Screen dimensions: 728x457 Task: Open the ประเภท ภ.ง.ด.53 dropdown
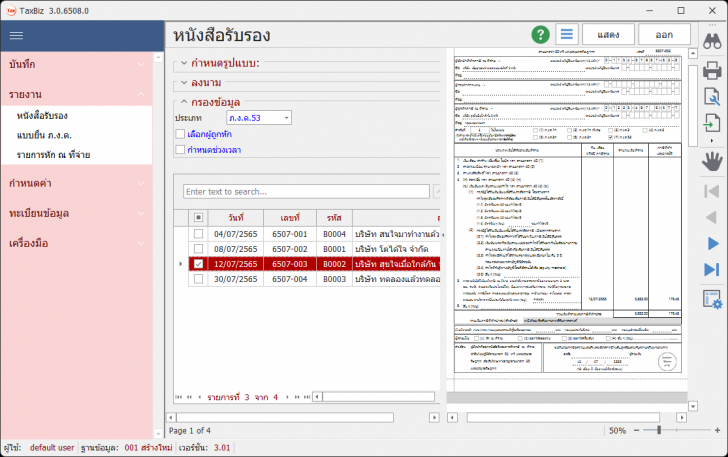coord(286,118)
